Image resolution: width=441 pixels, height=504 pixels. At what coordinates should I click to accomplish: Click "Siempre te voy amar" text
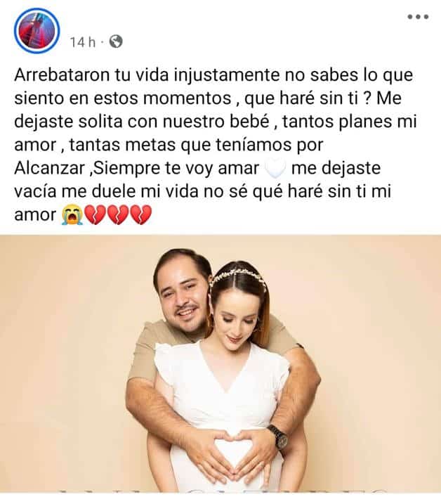coord(177,169)
